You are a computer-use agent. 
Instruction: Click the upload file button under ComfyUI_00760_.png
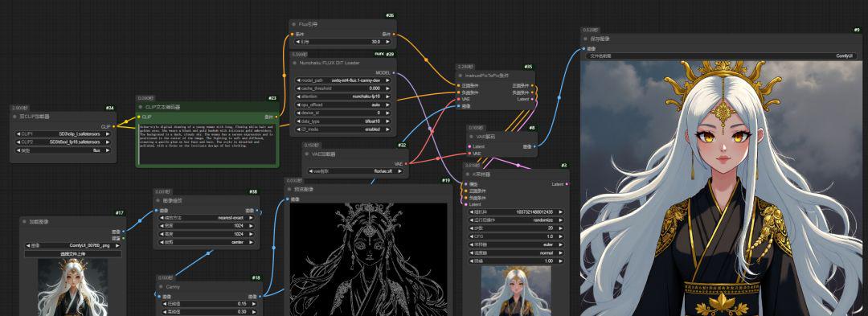point(73,254)
